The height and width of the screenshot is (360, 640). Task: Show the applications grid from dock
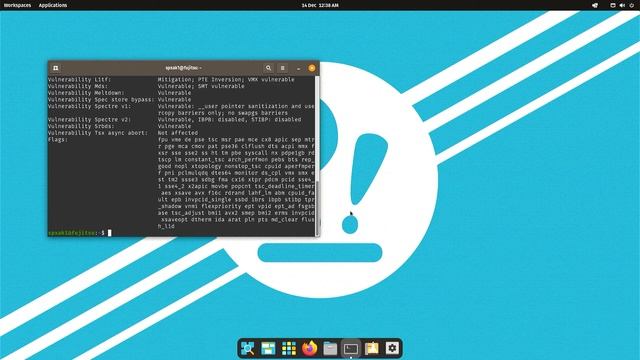click(289, 348)
